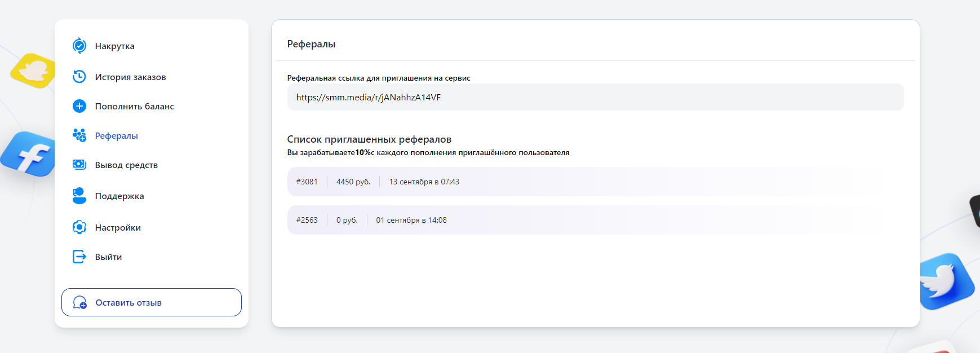Click the 10% earnings description text

(428, 153)
